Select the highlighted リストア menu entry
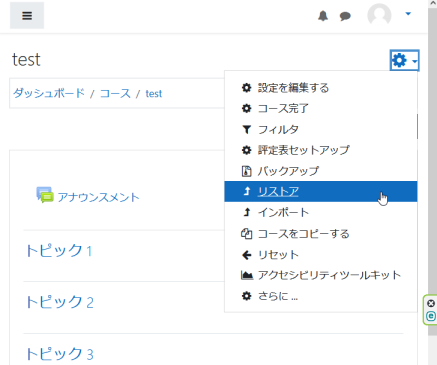Viewport: 437px width, 365px height. click(321, 192)
